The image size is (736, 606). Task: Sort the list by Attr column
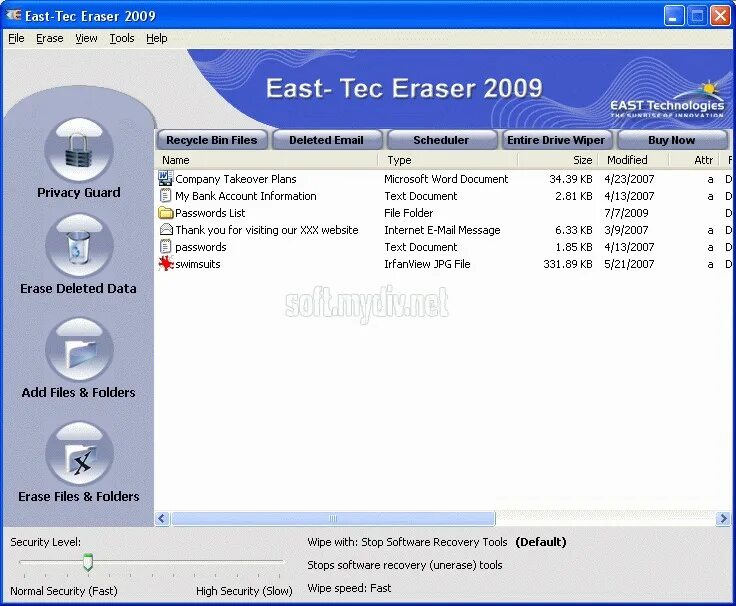[x=694, y=160]
